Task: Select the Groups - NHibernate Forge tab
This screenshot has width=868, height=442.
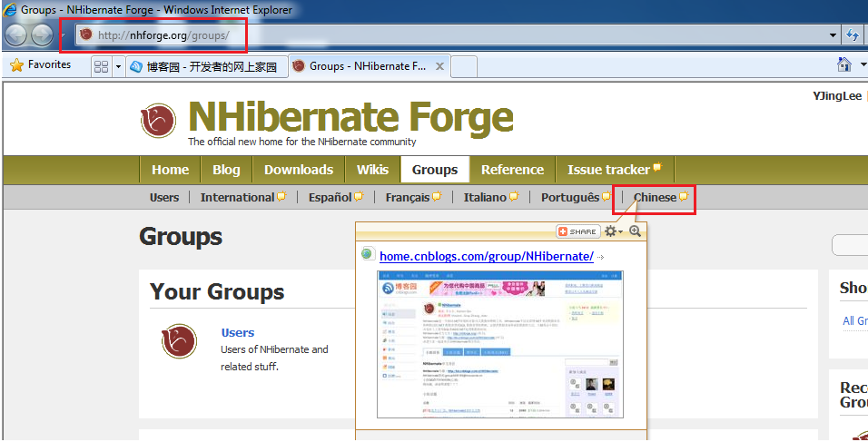Action: 368,66
